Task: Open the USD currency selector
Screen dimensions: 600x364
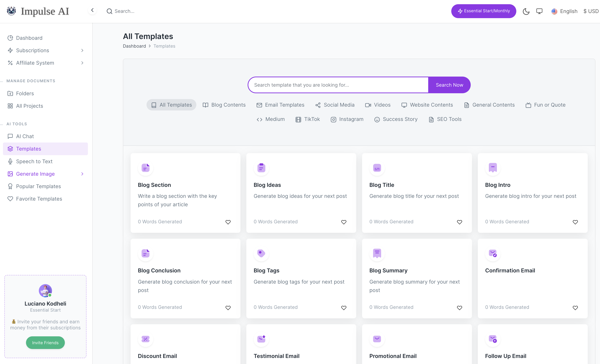Action: pos(591,11)
